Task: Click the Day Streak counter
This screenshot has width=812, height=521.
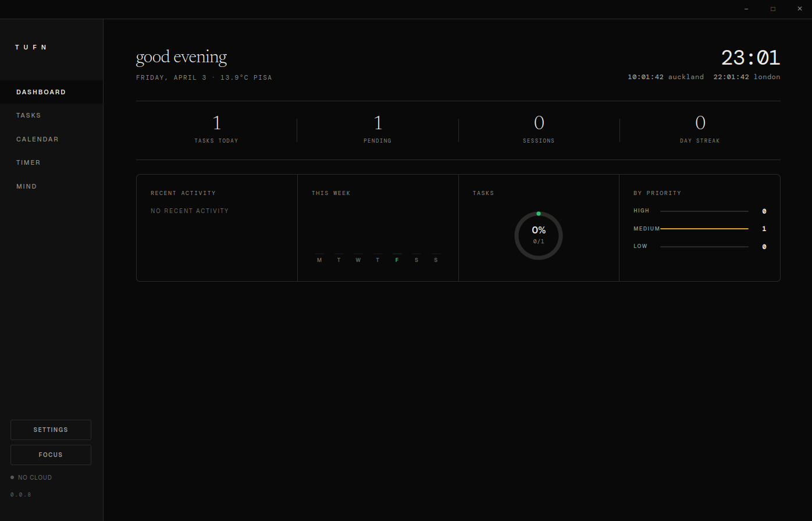Action: 700,129
